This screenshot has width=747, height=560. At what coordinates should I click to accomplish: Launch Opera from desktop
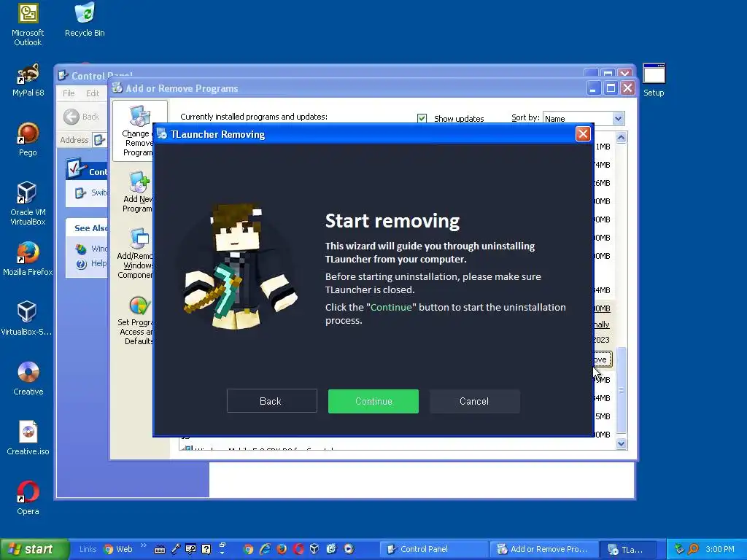(x=28, y=497)
